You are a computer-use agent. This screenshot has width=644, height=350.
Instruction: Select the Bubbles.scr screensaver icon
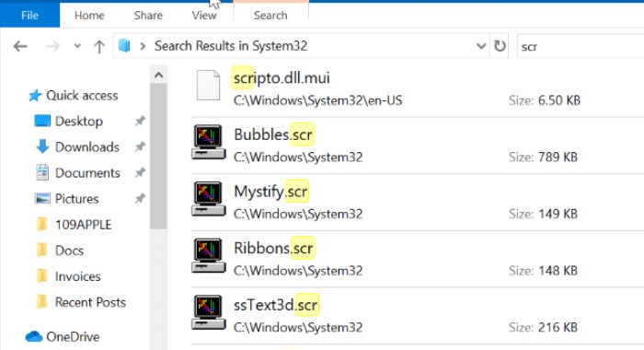tap(208, 142)
